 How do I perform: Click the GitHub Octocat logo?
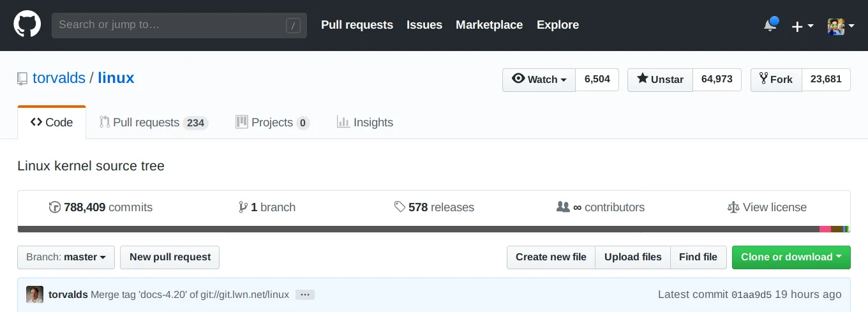[x=27, y=25]
